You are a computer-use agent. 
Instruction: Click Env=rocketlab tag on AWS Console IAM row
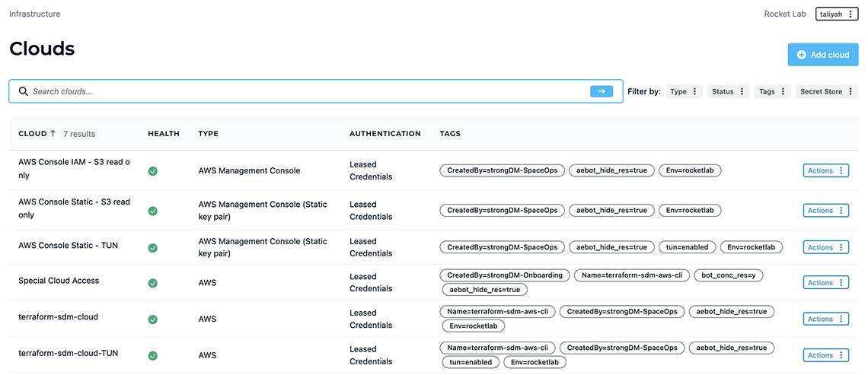pyautogui.click(x=691, y=170)
